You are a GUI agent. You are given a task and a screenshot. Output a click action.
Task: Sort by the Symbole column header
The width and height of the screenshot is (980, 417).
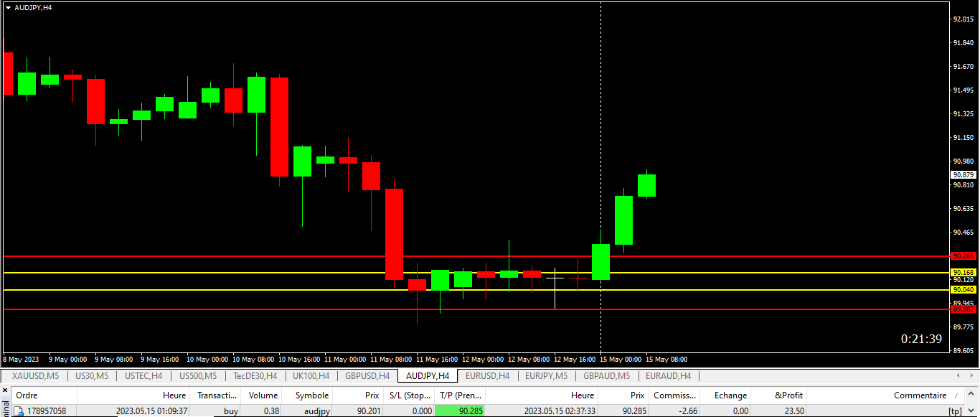point(308,395)
